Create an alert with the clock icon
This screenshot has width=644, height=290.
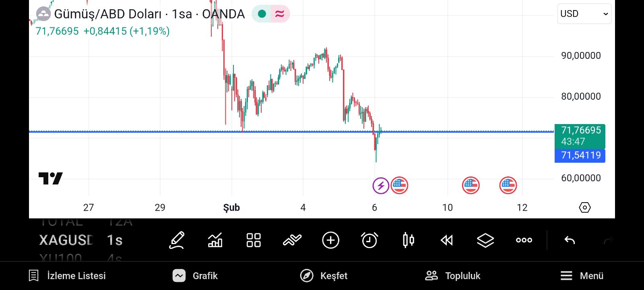369,240
